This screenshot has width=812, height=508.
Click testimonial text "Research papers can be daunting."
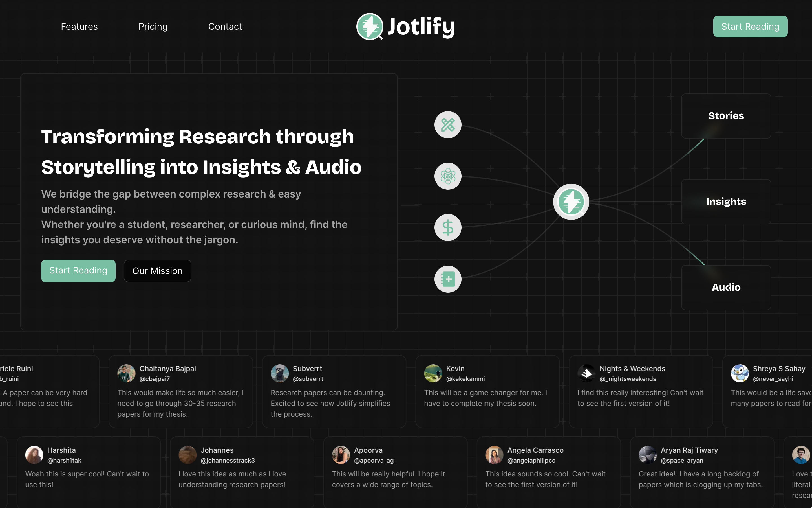point(328,393)
